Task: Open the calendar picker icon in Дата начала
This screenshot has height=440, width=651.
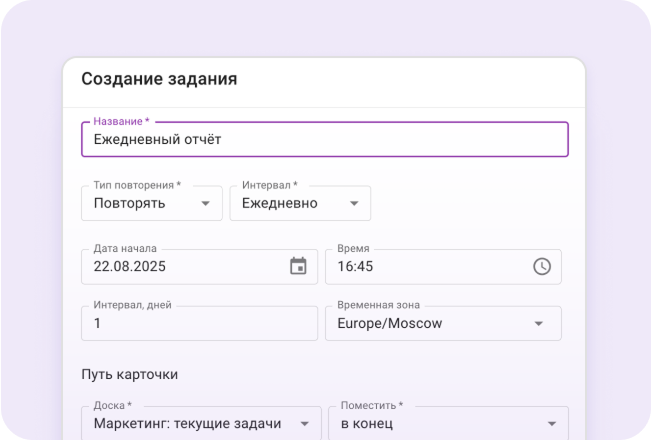Action: (x=298, y=266)
